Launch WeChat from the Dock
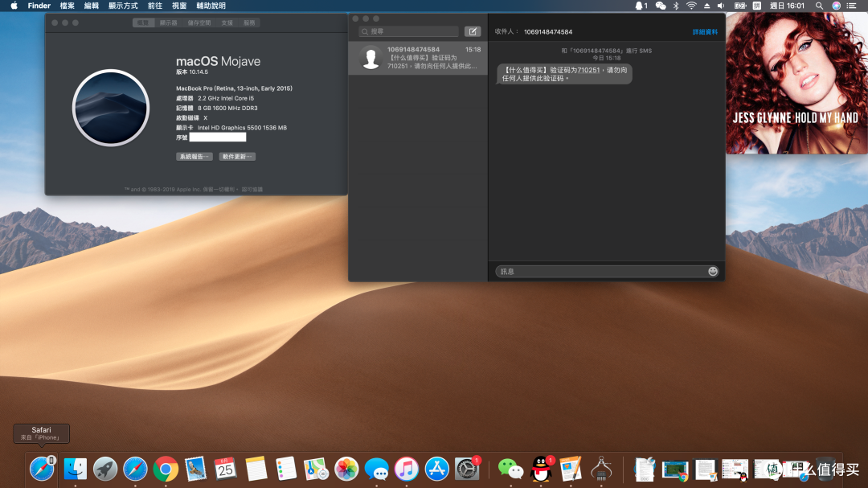 tap(510, 470)
